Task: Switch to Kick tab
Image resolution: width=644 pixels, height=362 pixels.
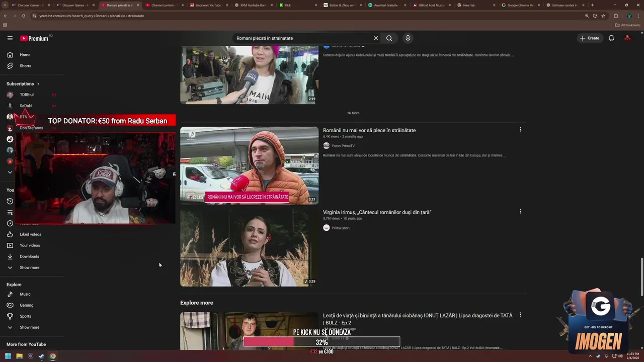Action: point(297,5)
